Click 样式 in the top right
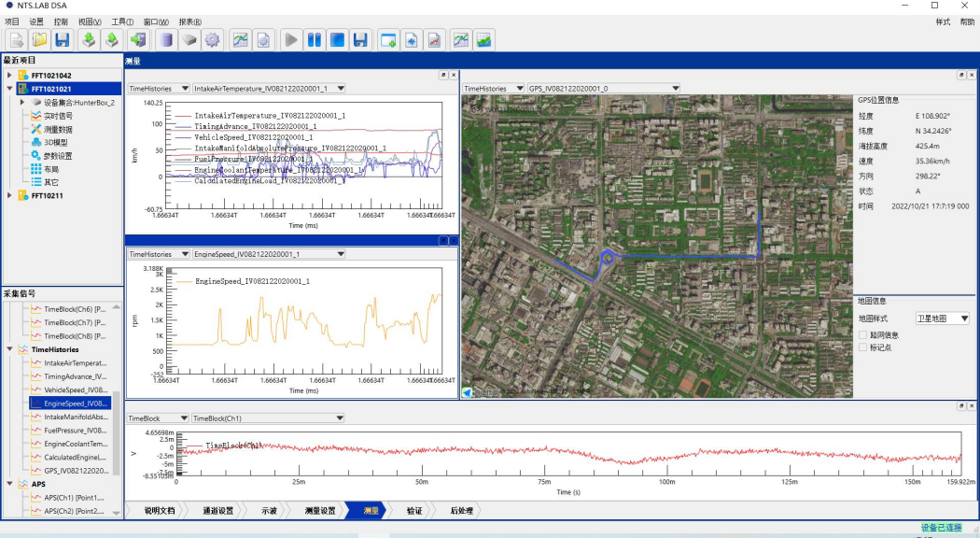The image size is (980, 538). (x=943, y=21)
